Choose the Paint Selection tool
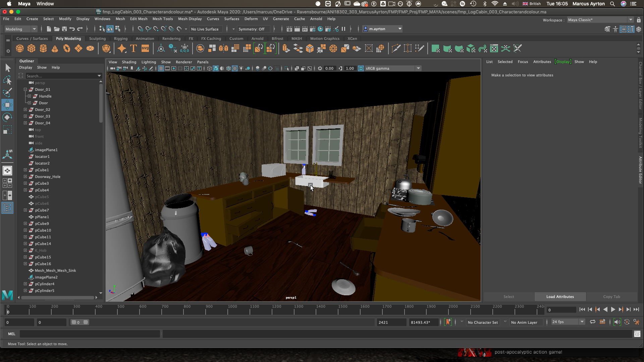The image size is (644, 362). 7,92
